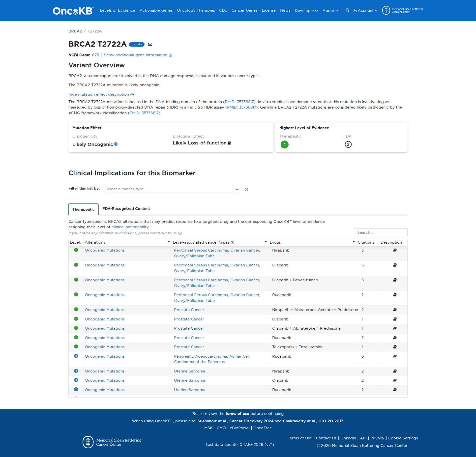Open the About dropdown menu
476x457 pixels.
pos(330,10)
